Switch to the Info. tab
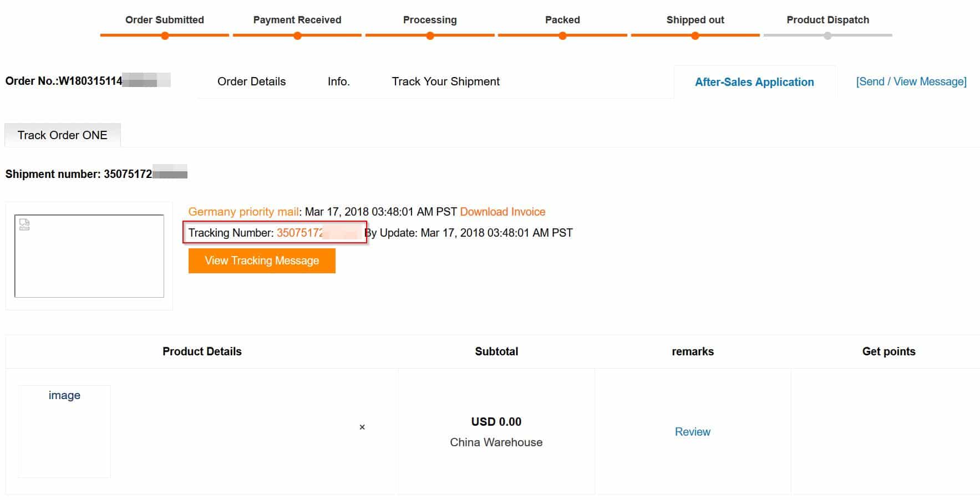Image resolution: width=980 pixels, height=500 pixels. point(338,81)
